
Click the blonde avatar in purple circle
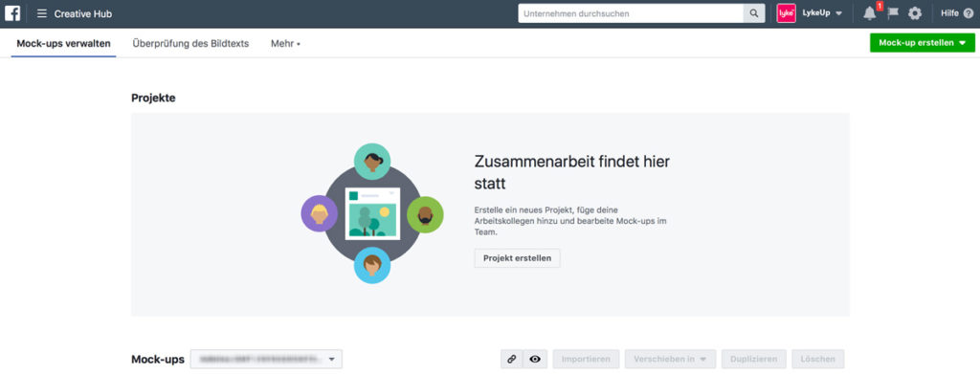320,213
